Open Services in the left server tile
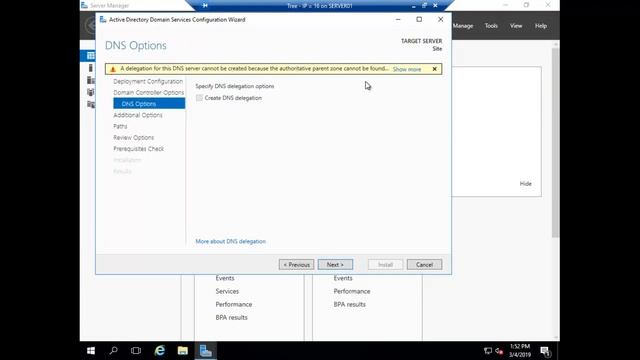Screen dimensions: 640x360 pos(227,291)
